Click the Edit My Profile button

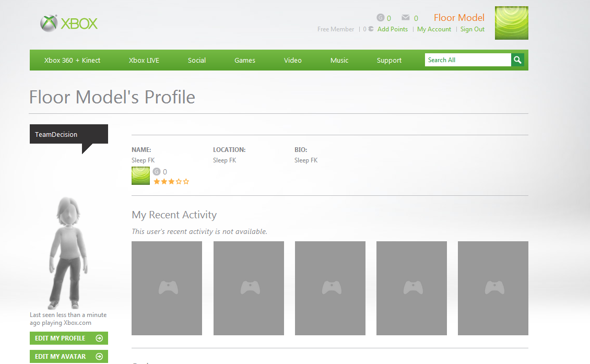[69, 338]
